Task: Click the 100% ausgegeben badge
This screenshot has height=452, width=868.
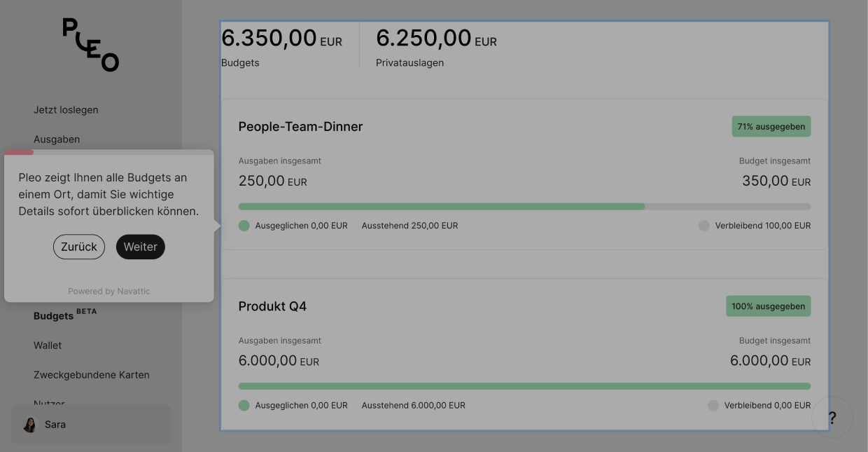Action: click(768, 306)
